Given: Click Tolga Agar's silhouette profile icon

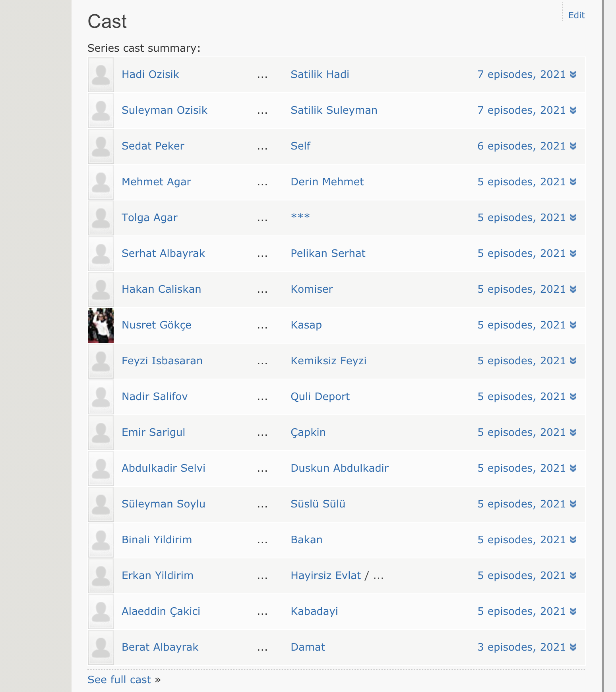Looking at the screenshot, I should [101, 218].
